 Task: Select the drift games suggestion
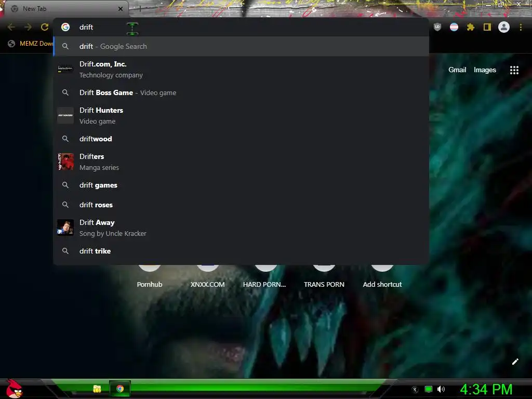coord(241,185)
